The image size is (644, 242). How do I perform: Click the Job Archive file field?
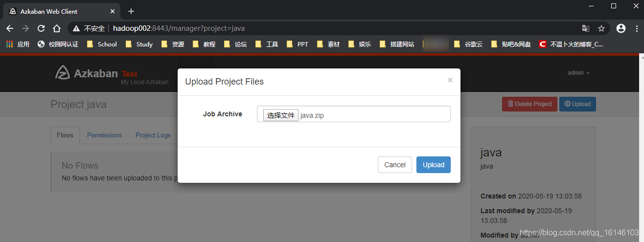pos(354,114)
